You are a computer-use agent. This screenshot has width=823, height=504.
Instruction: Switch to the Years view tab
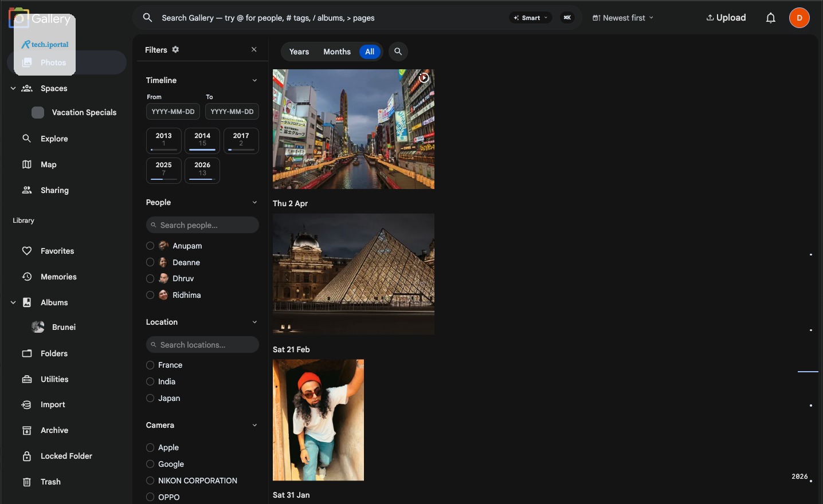pos(299,52)
